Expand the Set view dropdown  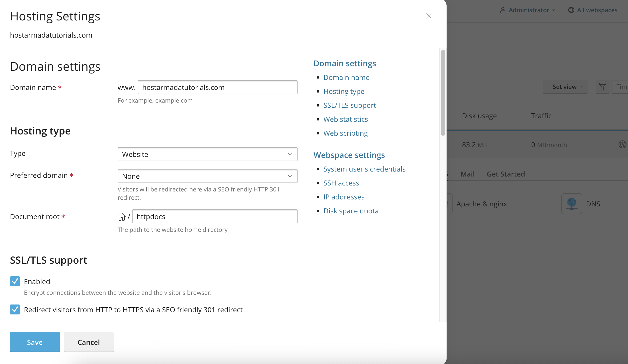(x=565, y=87)
